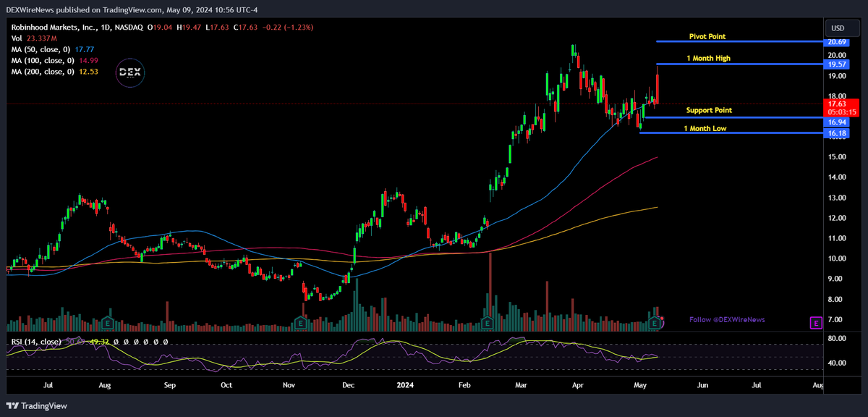
Task: Click the 10.00 price axis value
Action: tap(838, 258)
